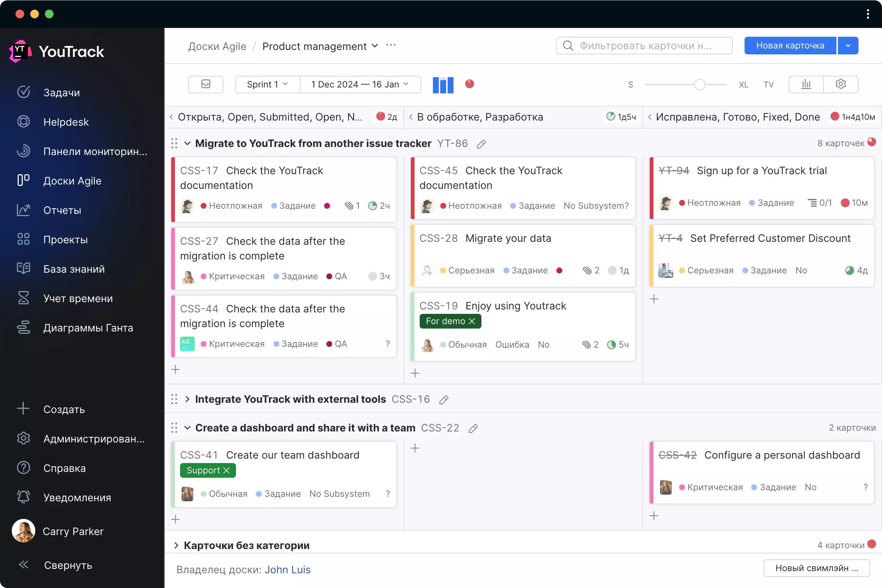
Task: Click the Фильтровать карточки search field
Action: (x=644, y=45)
